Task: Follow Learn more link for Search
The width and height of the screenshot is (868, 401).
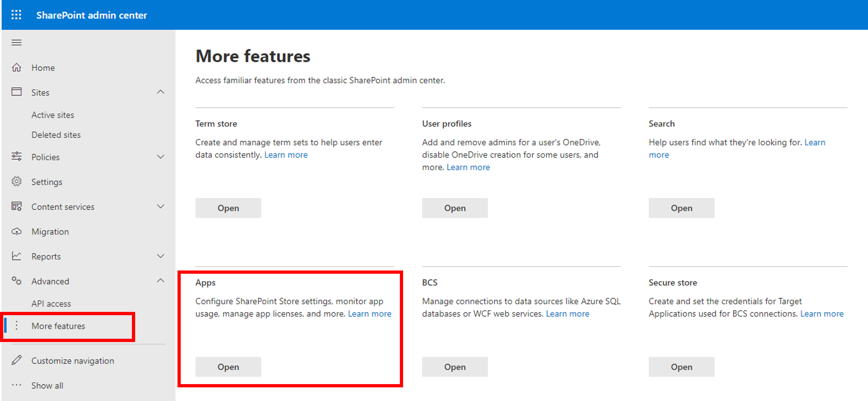Action: click(x=815, y=142)
